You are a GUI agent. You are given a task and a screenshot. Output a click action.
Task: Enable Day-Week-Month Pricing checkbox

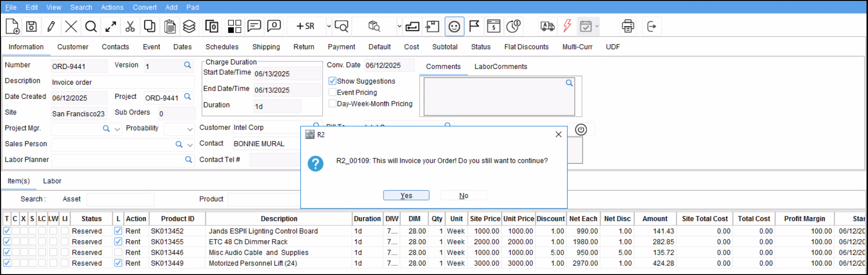(x=332, y=104)
